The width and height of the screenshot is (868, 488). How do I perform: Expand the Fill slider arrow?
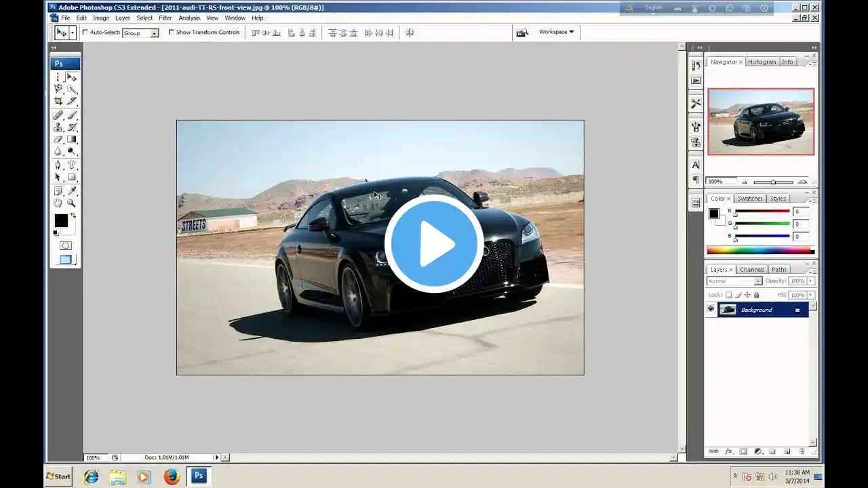810,295
